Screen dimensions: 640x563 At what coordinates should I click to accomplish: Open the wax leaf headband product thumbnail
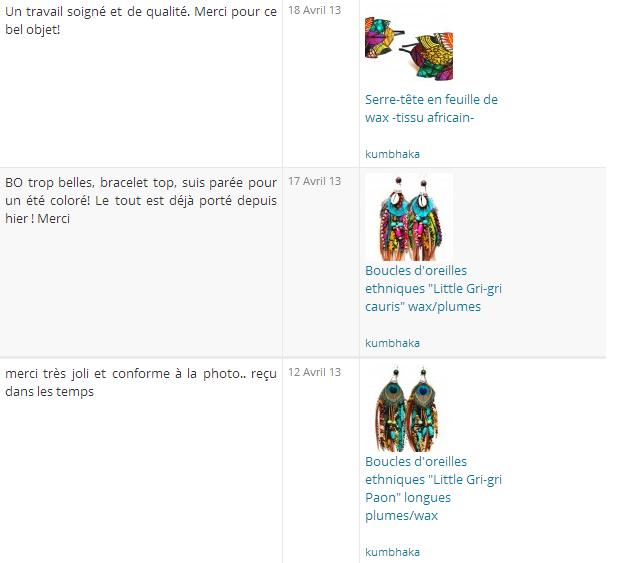[x=409, y=49]
